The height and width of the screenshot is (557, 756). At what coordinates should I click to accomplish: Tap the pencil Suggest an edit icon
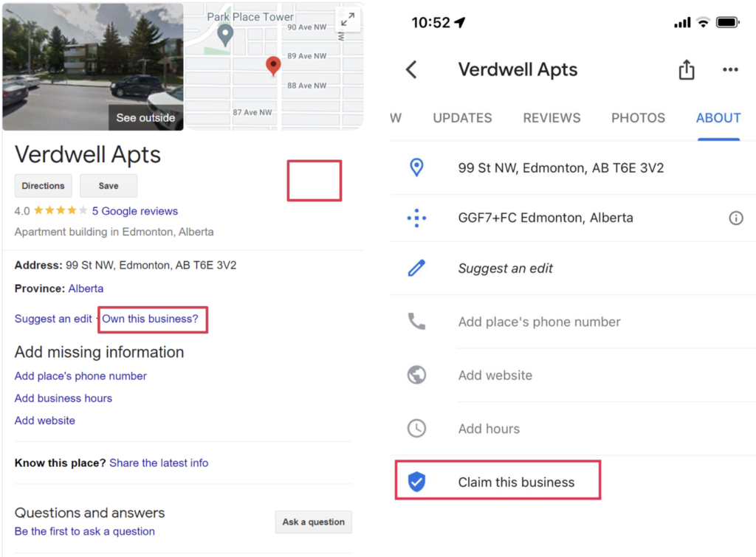coord(417,269)
